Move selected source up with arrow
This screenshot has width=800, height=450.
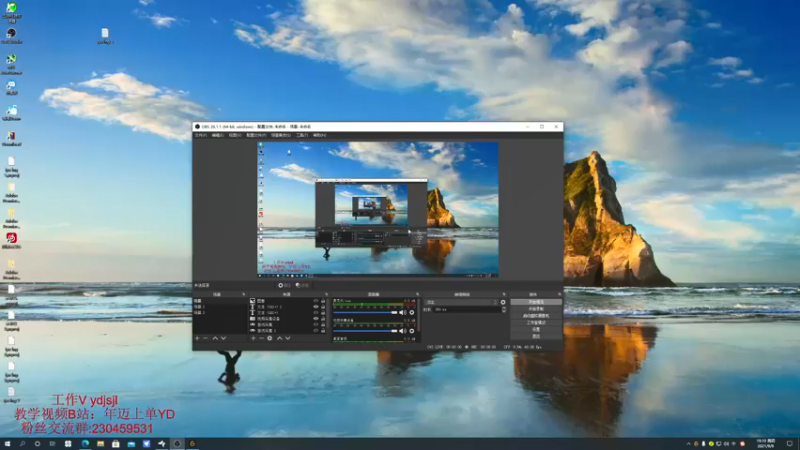pyautogui.click(x=280, y=338)
